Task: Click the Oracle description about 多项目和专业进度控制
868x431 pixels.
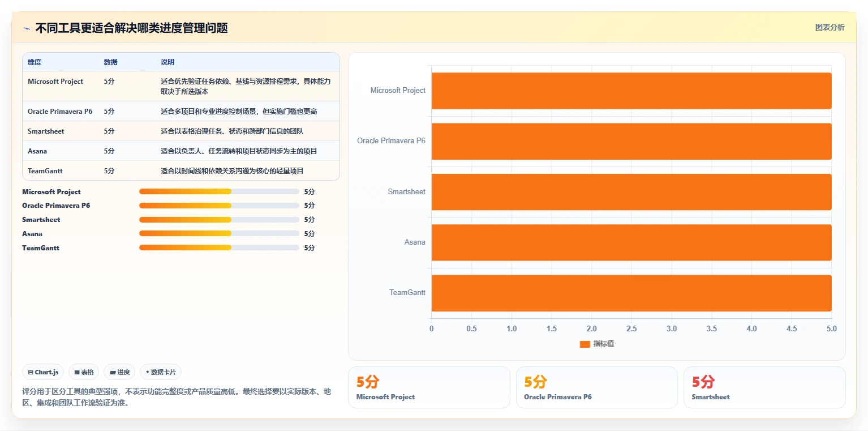Action: click(x=239, y=112)
